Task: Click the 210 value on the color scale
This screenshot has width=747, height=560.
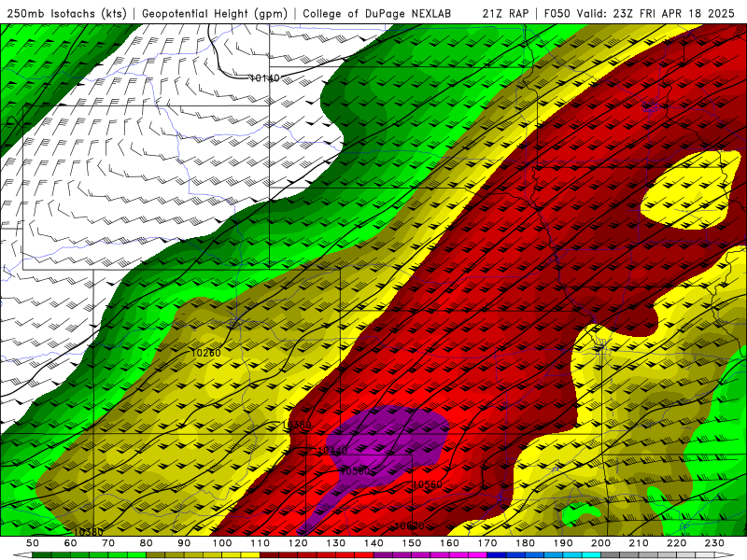Action: coord(639,543)
